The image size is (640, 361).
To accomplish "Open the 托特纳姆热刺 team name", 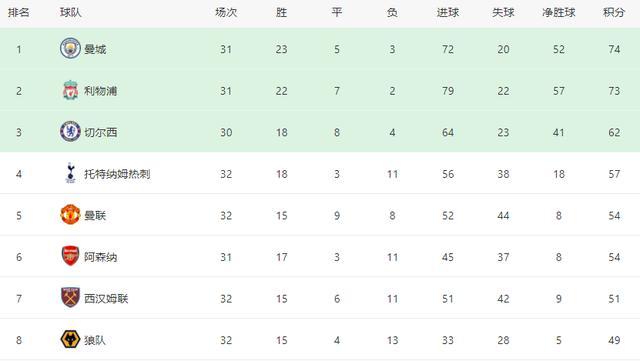I will tap(117, 174).
